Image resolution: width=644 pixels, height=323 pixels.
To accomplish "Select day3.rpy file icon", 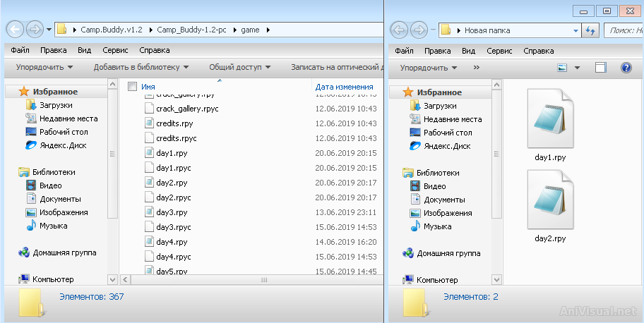I will pyautogui.click(x=150, y=212).
